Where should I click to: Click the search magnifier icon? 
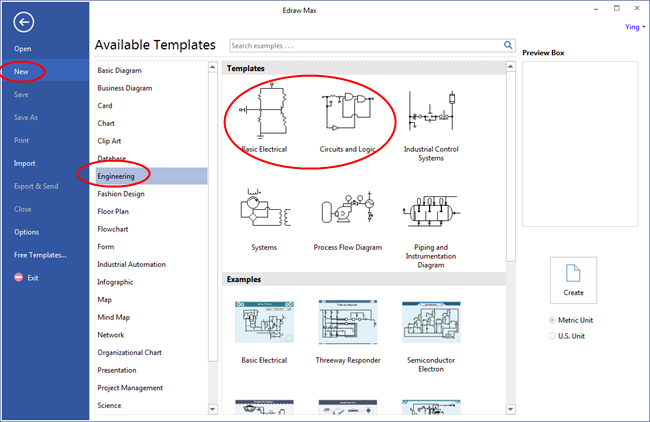(507, 46)
